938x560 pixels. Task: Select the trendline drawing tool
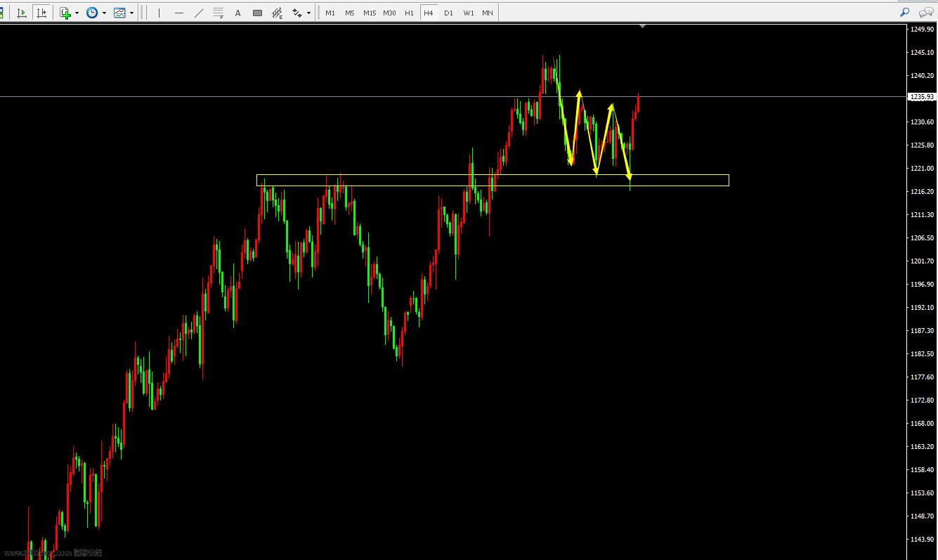click(x=199, y=13)
